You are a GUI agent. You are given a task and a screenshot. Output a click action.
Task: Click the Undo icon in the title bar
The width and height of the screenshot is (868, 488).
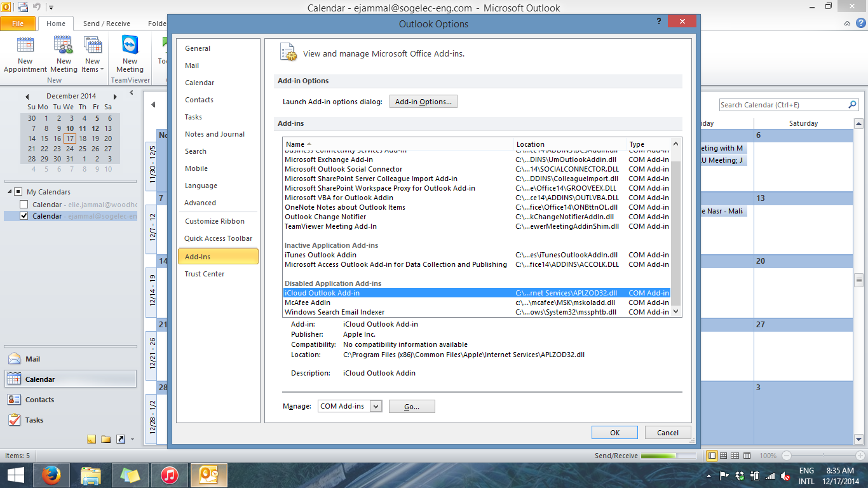coord(37,8)
